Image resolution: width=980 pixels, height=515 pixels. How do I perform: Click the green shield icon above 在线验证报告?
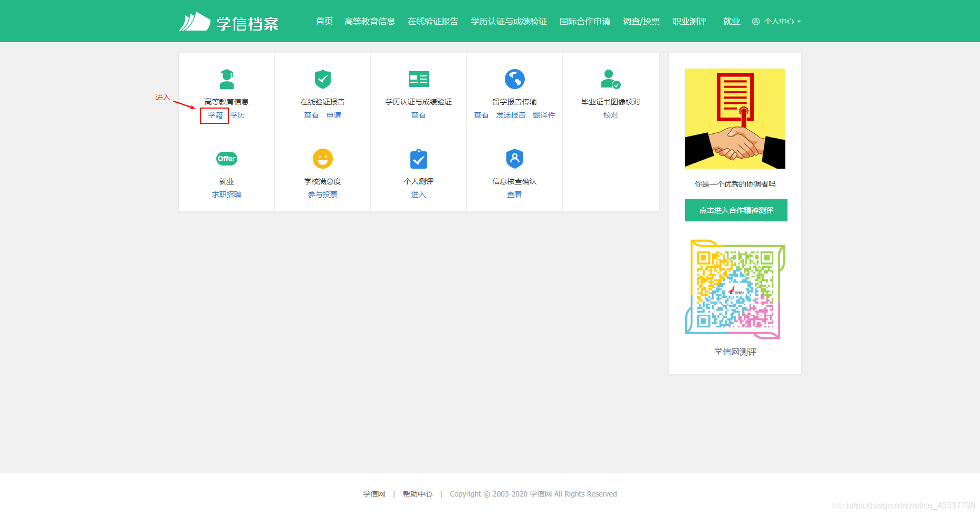pos(322,80)
